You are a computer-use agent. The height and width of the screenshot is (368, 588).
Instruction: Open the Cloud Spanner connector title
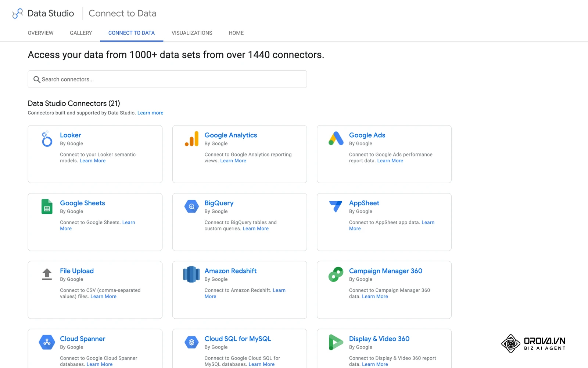pyautogui.click(x=83, y=339)
